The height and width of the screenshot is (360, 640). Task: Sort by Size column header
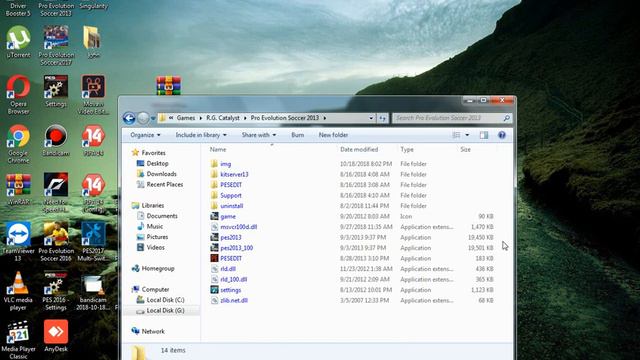coord(465,150)
